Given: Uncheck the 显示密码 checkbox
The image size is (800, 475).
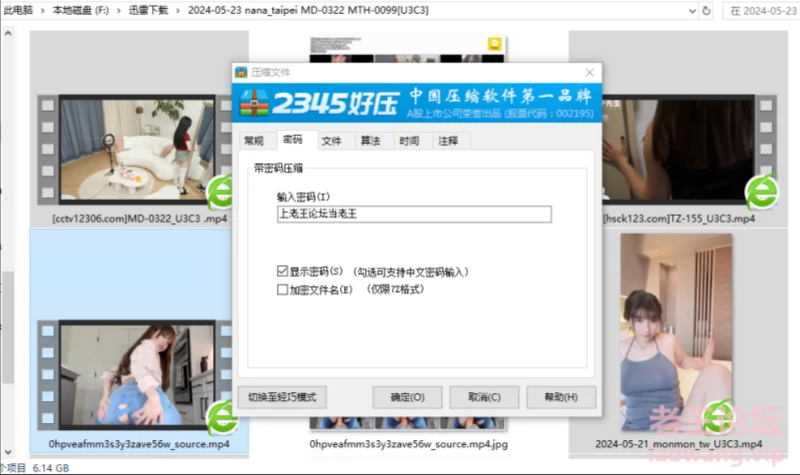Looking at the screenshot, I should click(x=282, y=271).
